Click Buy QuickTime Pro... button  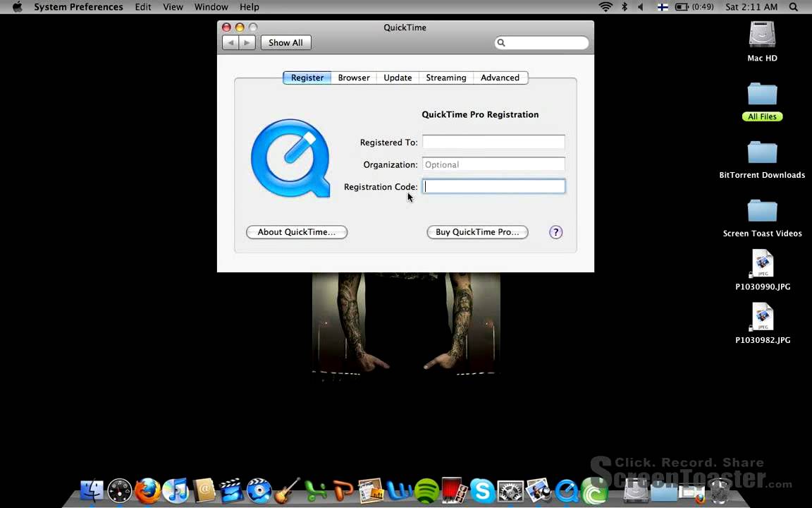click(x=477, y=232)
